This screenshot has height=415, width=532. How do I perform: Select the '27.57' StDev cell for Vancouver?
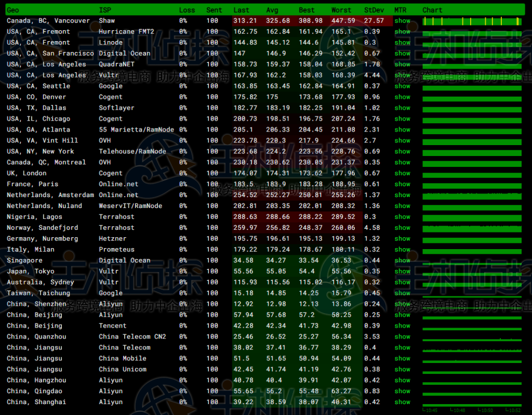click(374, 21)
